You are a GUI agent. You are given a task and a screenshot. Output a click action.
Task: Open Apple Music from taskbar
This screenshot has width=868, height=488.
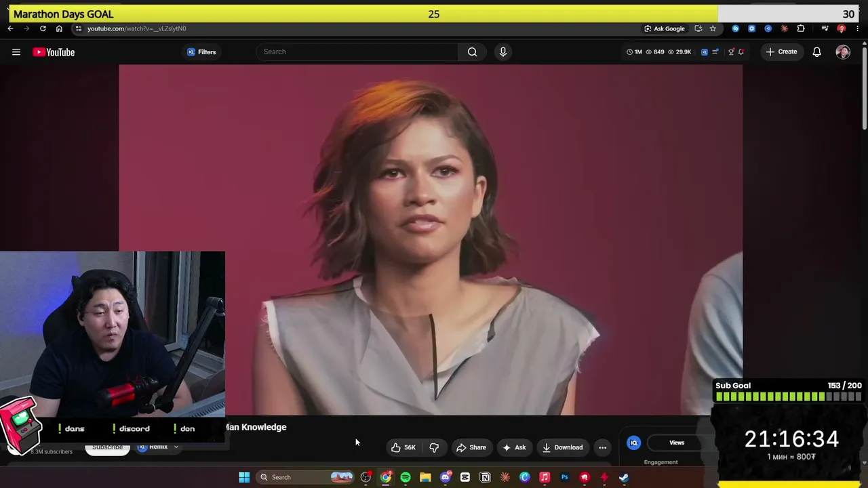tap(545, 477)
